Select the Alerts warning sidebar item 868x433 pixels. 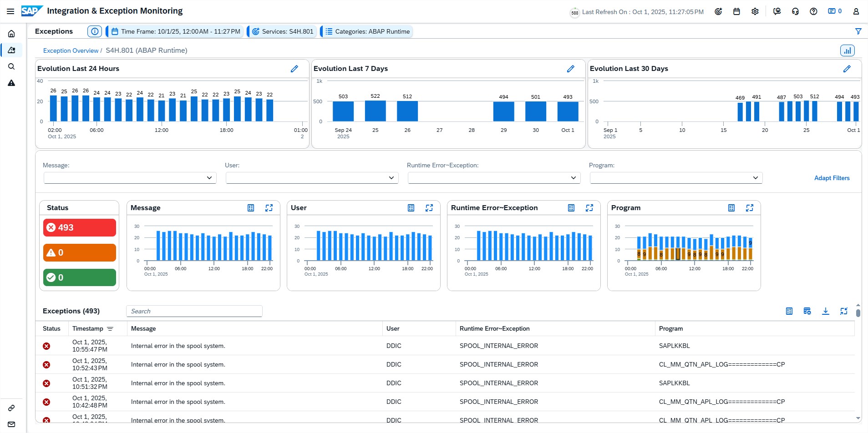(11, 83)
